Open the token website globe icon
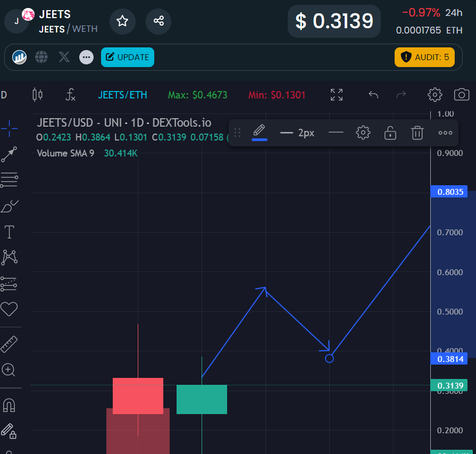 point(41,57)
